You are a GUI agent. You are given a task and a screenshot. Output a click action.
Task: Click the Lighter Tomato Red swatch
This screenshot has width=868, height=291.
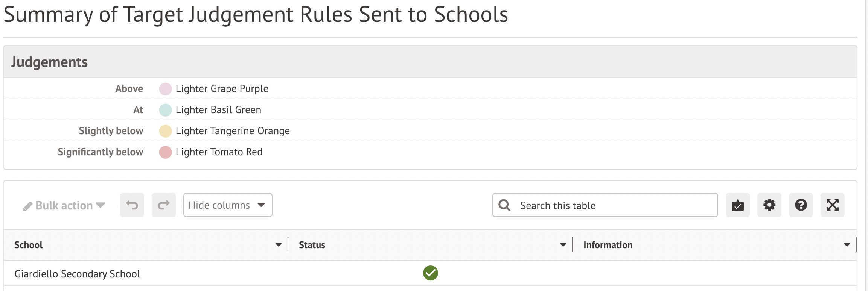tap(165, 152)
